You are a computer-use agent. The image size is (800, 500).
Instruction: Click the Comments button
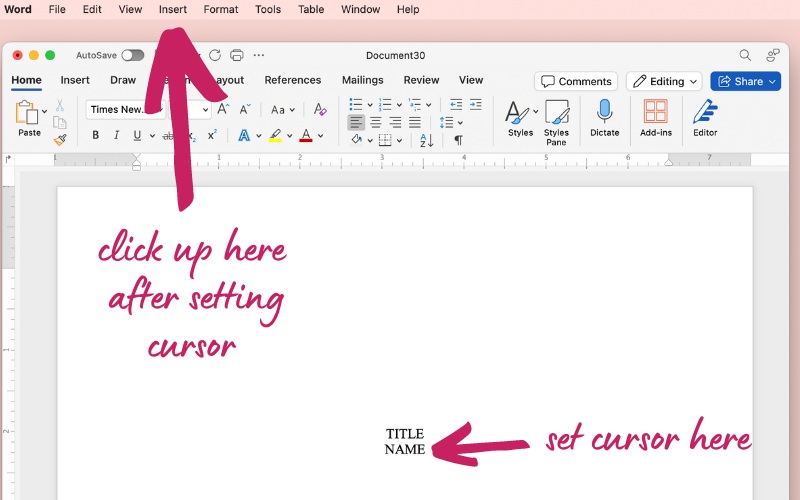pos(575,81)
